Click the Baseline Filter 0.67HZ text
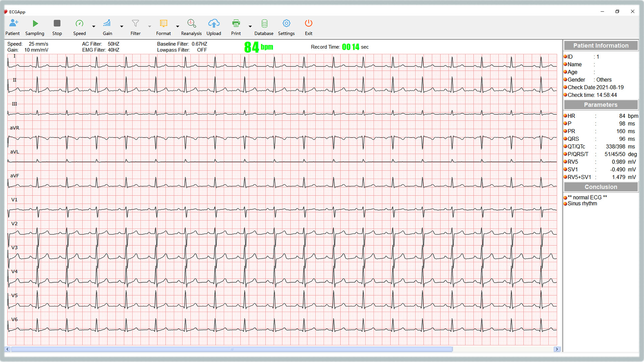The width and height of the screenshot is (644, 362). pyautogui.click(x=182, y=44)
